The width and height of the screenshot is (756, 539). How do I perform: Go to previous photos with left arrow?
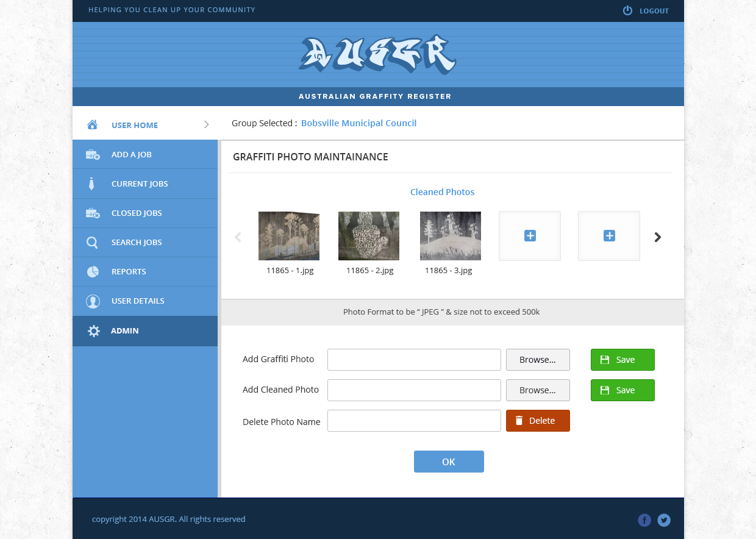coord(238,237)
